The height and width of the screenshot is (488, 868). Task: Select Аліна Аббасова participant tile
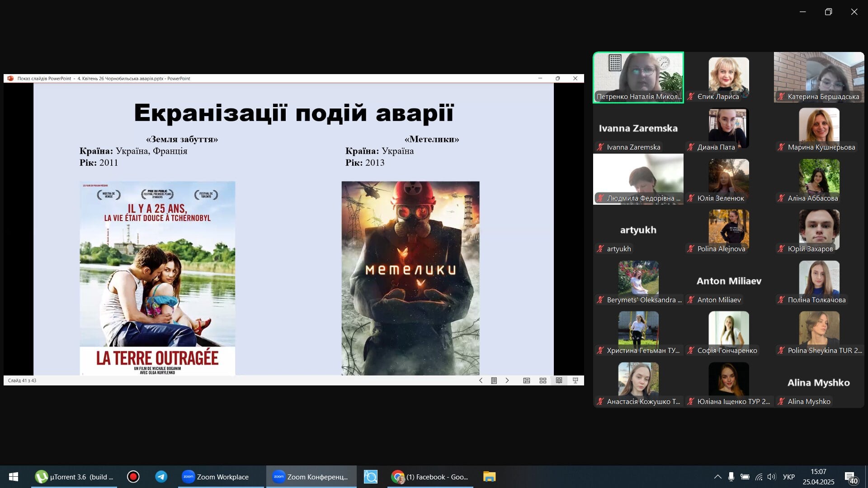pyautogui.click(x=819, y=179)
